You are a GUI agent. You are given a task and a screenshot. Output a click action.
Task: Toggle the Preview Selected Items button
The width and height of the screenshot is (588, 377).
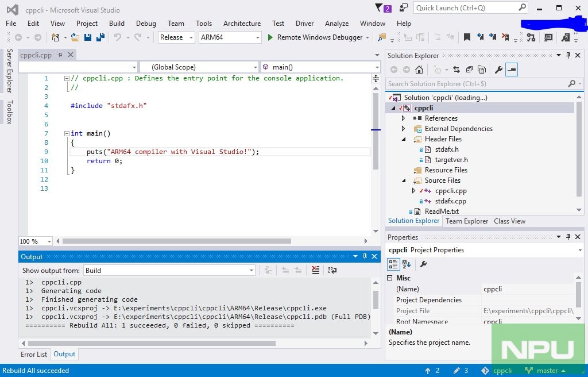pyautogui.click(x=512, y=70)
